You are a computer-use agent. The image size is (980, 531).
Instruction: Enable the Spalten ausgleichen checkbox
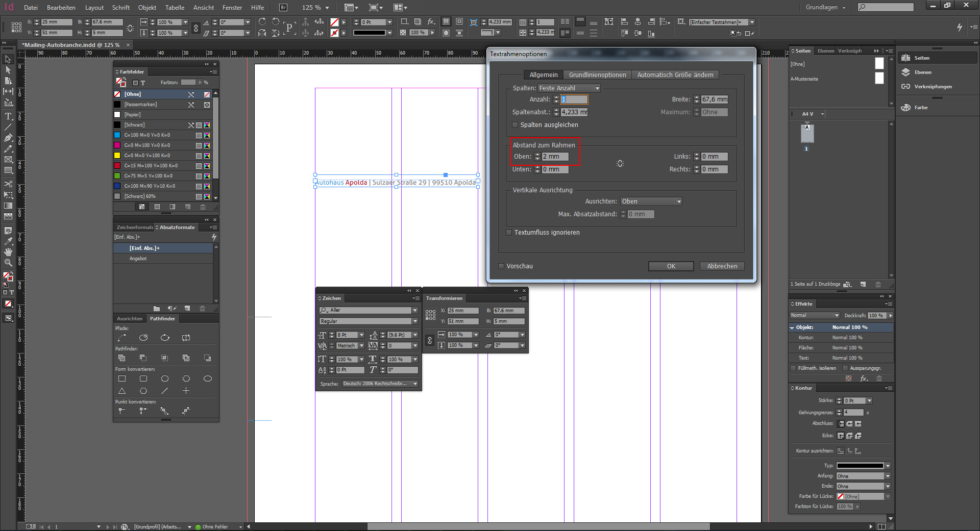515,125
